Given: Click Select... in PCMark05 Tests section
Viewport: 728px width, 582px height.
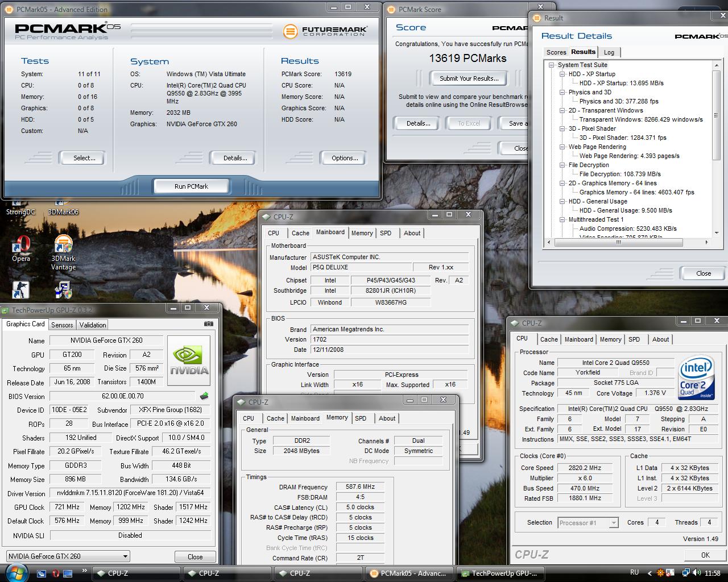Looking at the screenshot, I should coord(84,158).
